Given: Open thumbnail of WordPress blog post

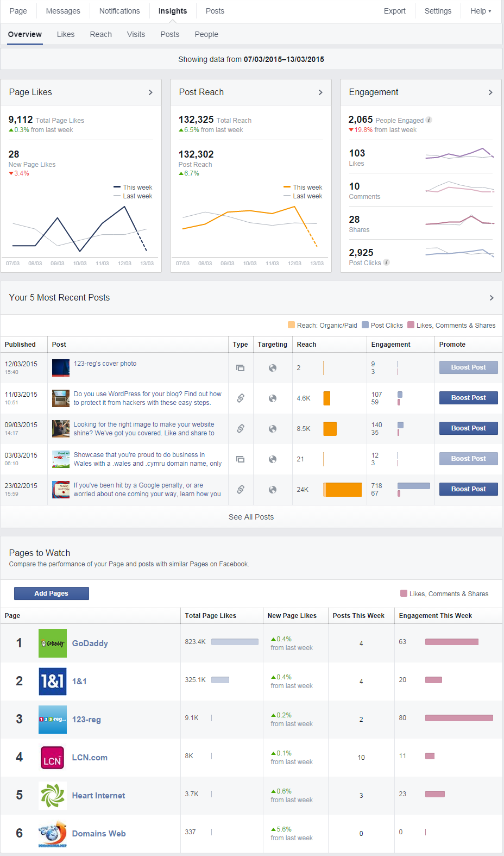Looking at the screenshot, I should click(x=61, y=398).
